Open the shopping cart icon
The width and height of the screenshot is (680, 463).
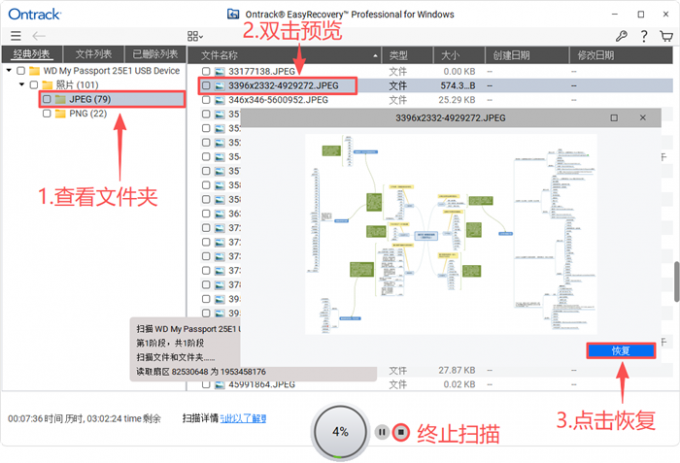point(666,36)
